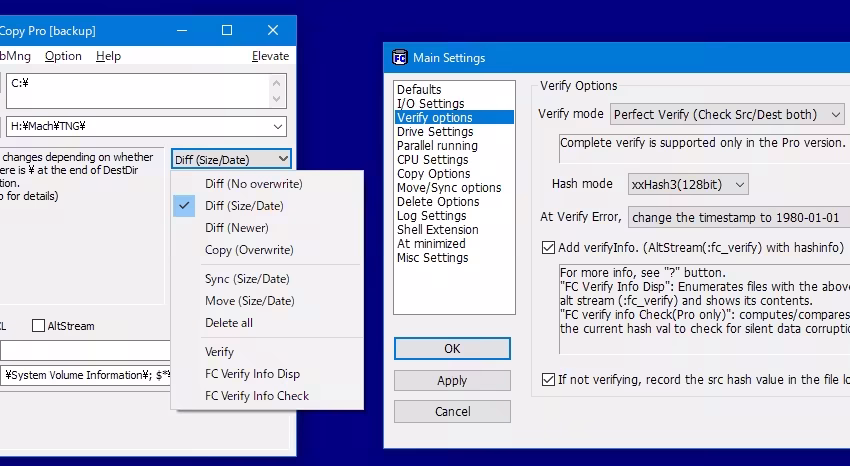Open CPU Settings category
The height and width of the screenshot is (466, 850).
(454, 160)
